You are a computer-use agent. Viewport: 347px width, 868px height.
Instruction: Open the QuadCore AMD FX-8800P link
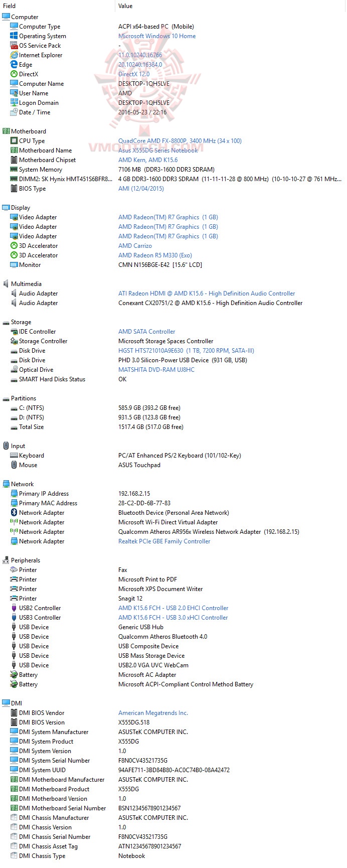tap(180, 141)
